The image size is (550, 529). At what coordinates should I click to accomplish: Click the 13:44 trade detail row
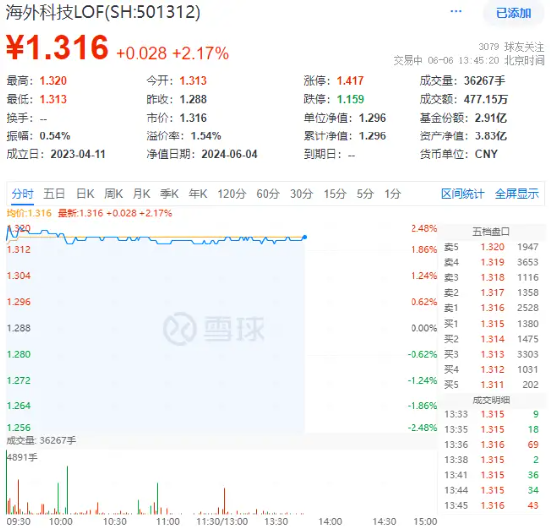(x=491, y=490)
